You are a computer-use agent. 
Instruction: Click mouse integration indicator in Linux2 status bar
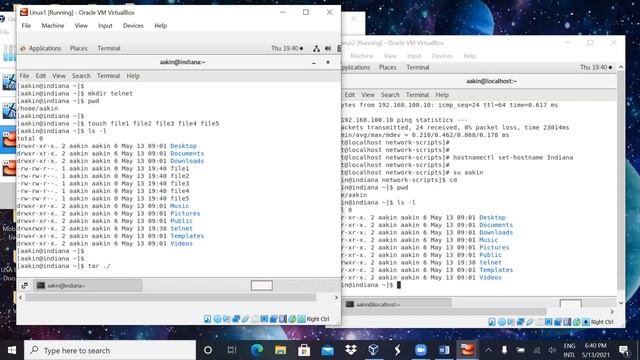[577, 322]
